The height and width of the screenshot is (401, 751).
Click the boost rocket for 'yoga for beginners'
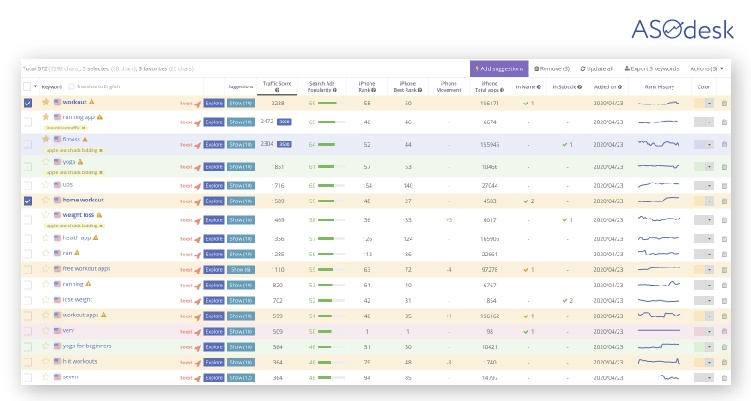pyautogui.click(x=198, y=347)
